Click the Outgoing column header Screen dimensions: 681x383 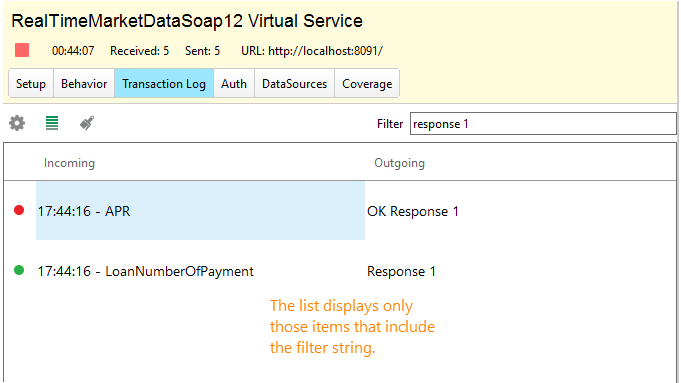click(400, 163)
